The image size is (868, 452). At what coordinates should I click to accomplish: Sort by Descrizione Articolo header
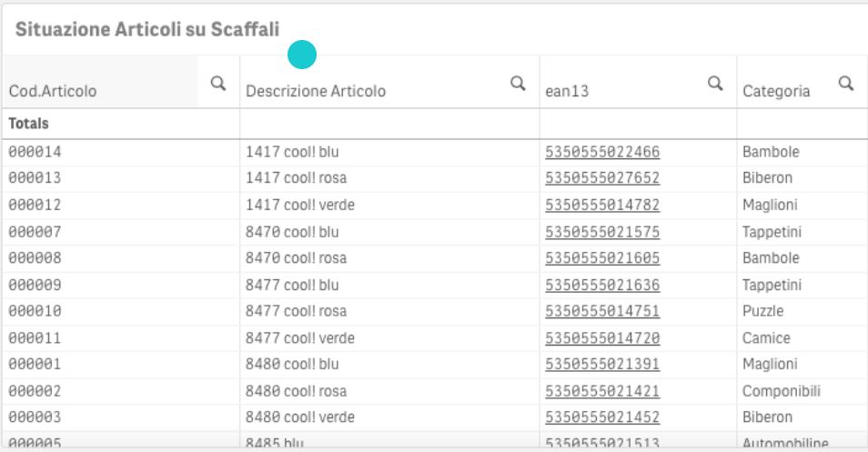[x=316, y=91]
